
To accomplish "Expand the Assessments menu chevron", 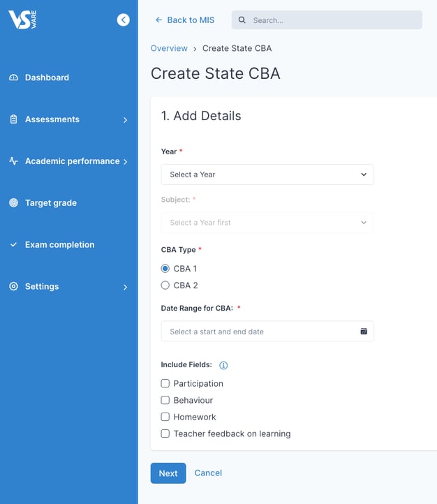I will click(x=126, y=120).
